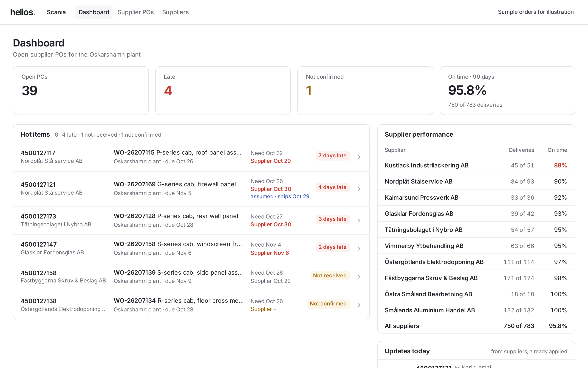Click 'Sample orders for illustration' text
588x368 pixels.
pyautogui.click(x=536, y=12)
